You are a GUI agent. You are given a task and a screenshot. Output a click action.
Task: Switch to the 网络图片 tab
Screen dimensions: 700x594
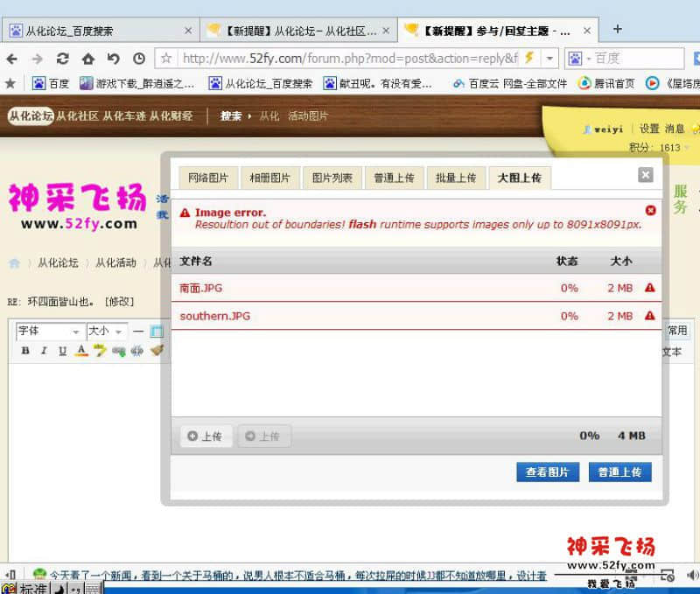pos(208,177)
